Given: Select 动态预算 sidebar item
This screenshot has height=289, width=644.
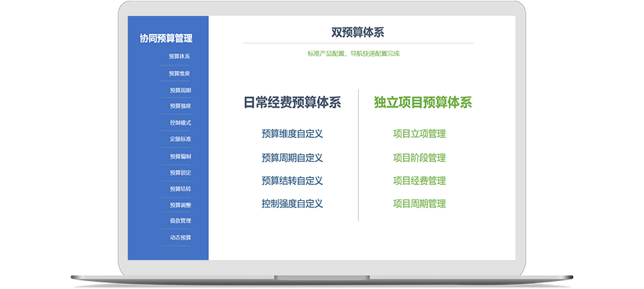Looking at the screenshot, I should (x=179, y=238).
